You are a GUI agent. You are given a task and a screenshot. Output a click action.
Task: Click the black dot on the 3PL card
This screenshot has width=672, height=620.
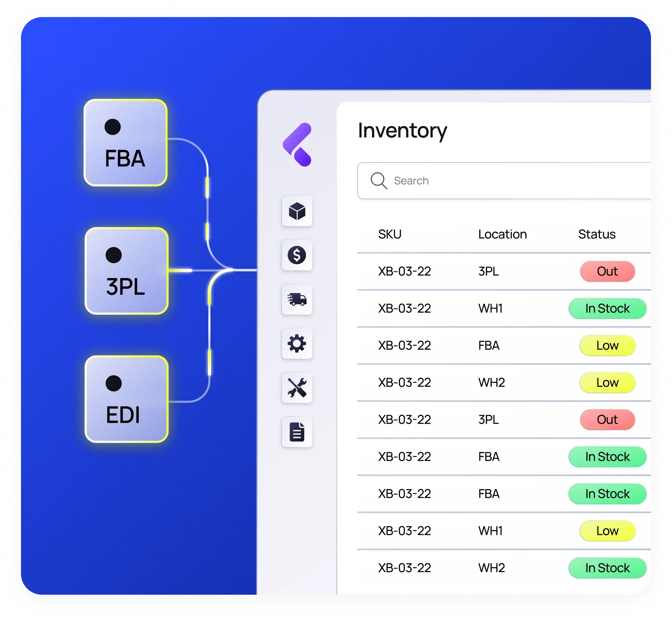click(x=114, y=255)
